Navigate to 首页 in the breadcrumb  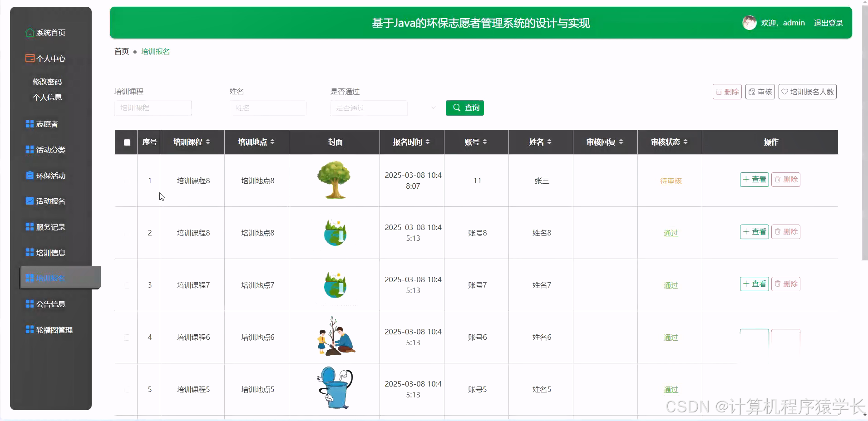coord(121,51)
